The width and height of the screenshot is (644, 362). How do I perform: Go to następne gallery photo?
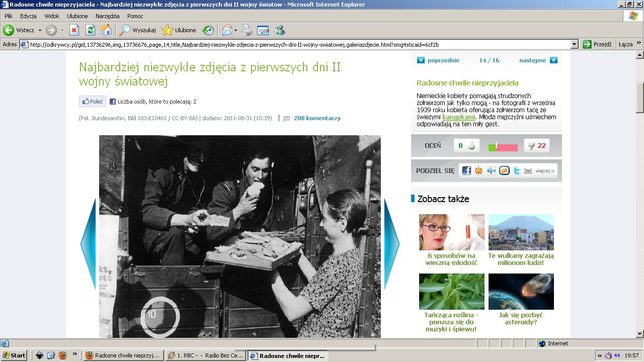(x=538, y=60)
